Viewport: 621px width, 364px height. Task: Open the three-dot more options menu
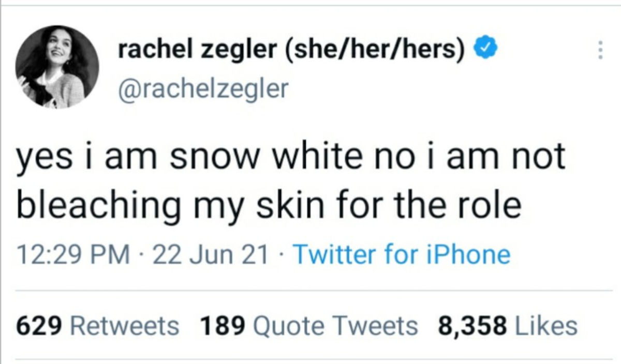(600, 50)
